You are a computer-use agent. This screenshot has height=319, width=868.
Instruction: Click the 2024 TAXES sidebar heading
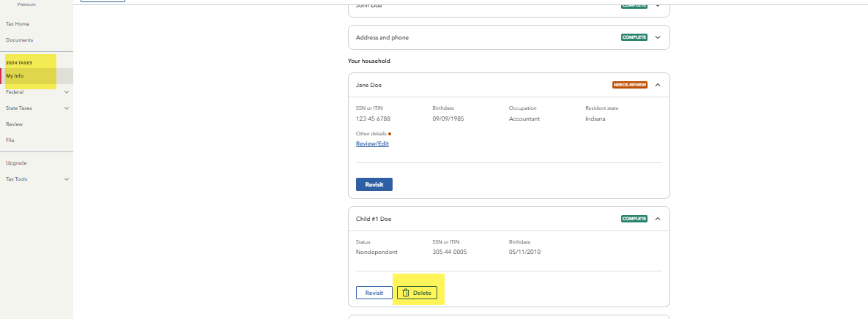(19, 63)
